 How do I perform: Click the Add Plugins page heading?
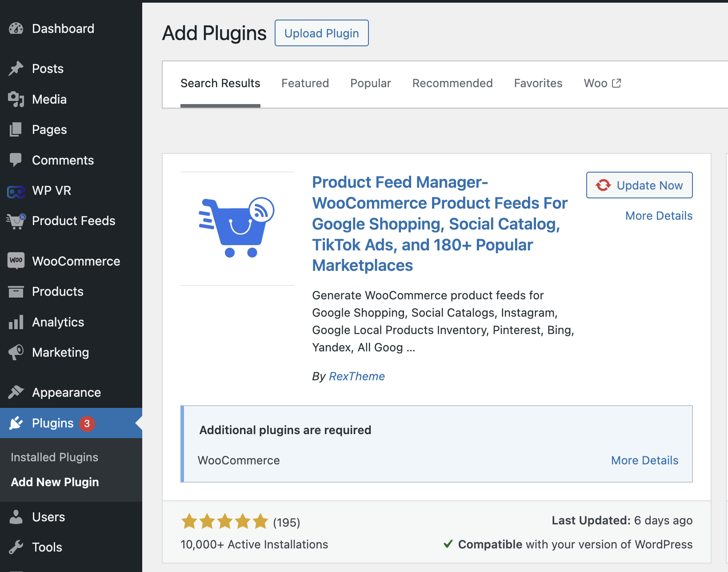click(214, 33)
